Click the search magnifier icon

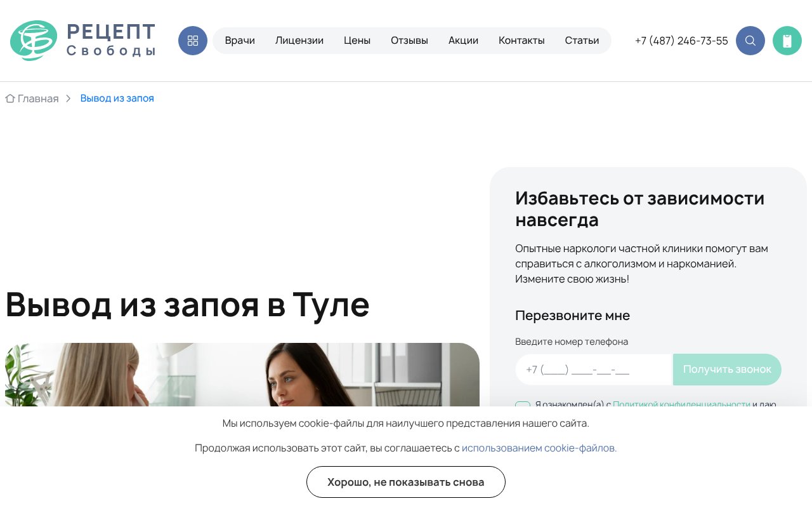tap(750, 41)
